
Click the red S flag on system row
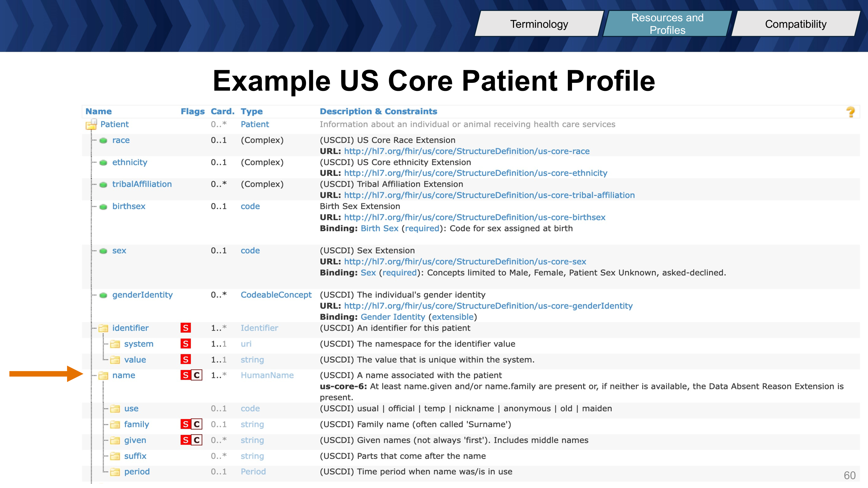point(186,344)
